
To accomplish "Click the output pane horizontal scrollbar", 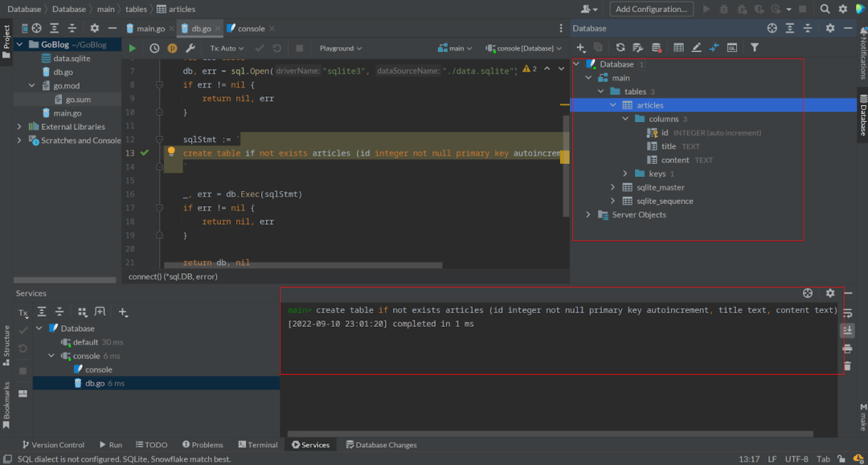I will click(551, 434).
